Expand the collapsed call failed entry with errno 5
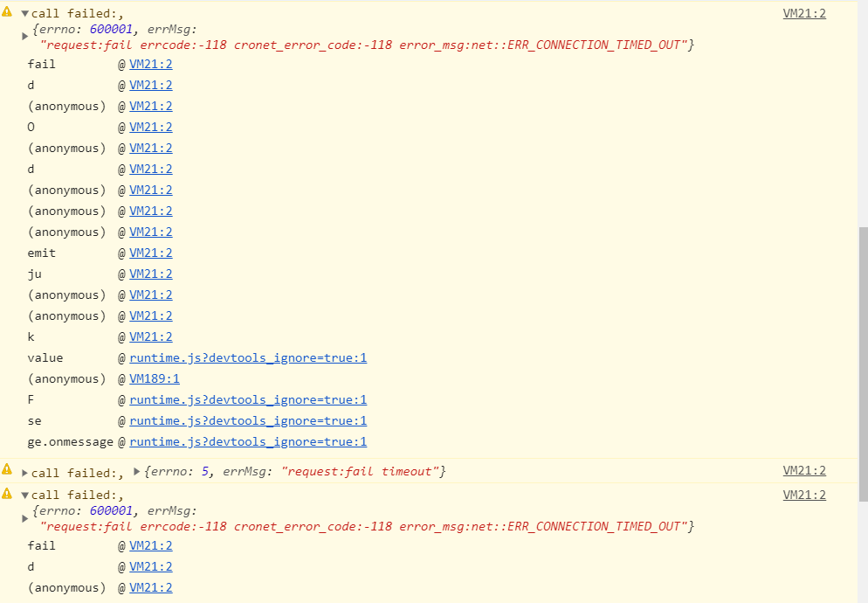 pyautogui.click(x=25, y=474)
